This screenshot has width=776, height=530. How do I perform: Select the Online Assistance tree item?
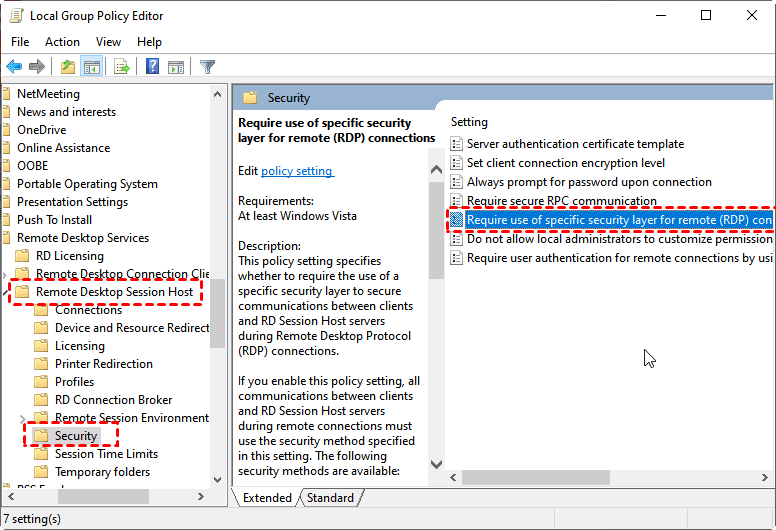coord(63,147)
